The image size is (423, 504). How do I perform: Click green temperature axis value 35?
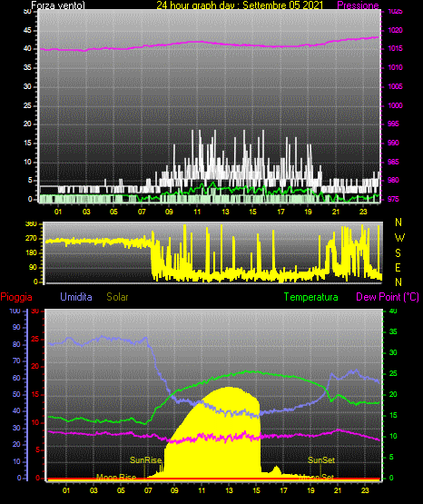click(x=393, y=331)
